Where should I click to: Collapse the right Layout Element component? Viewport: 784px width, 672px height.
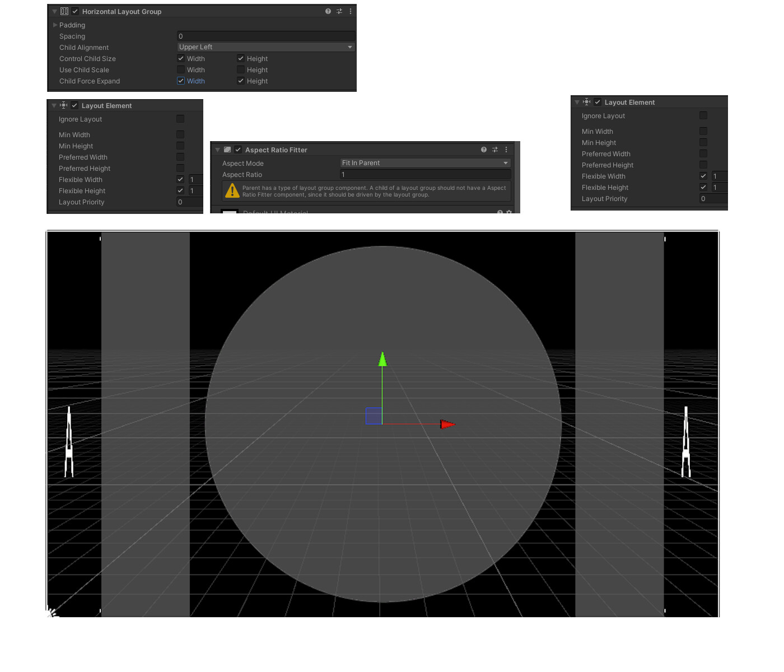[577, 102]
